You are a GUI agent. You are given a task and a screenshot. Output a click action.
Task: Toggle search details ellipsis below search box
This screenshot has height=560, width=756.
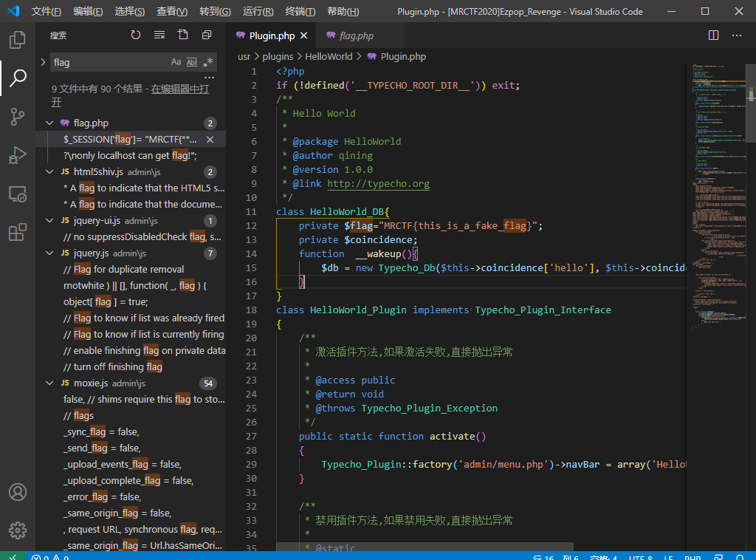tap(209, 78)
